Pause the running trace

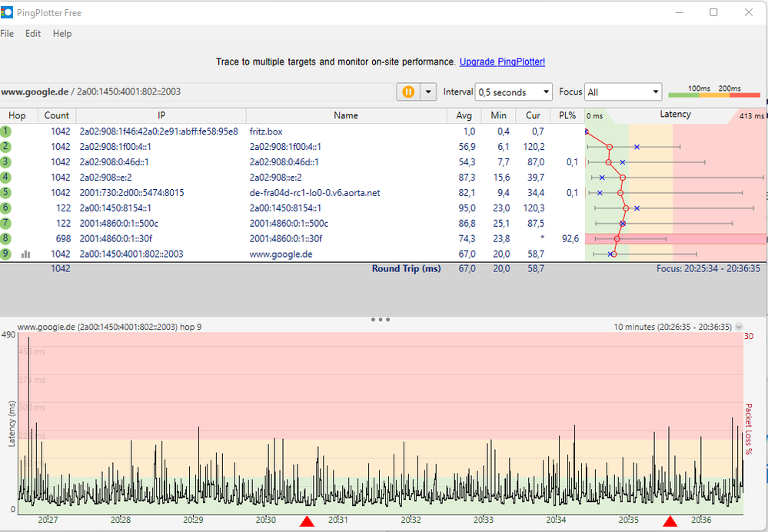(x=408, y=91)
